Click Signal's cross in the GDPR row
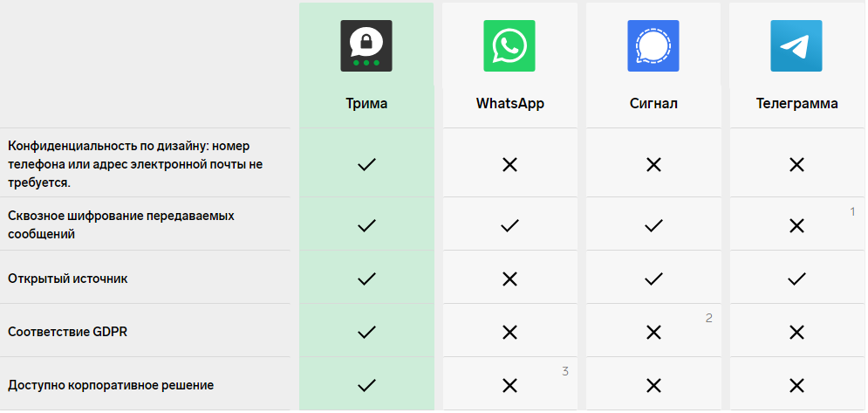Viewport: 868px width, 413px height. (653, 332)
